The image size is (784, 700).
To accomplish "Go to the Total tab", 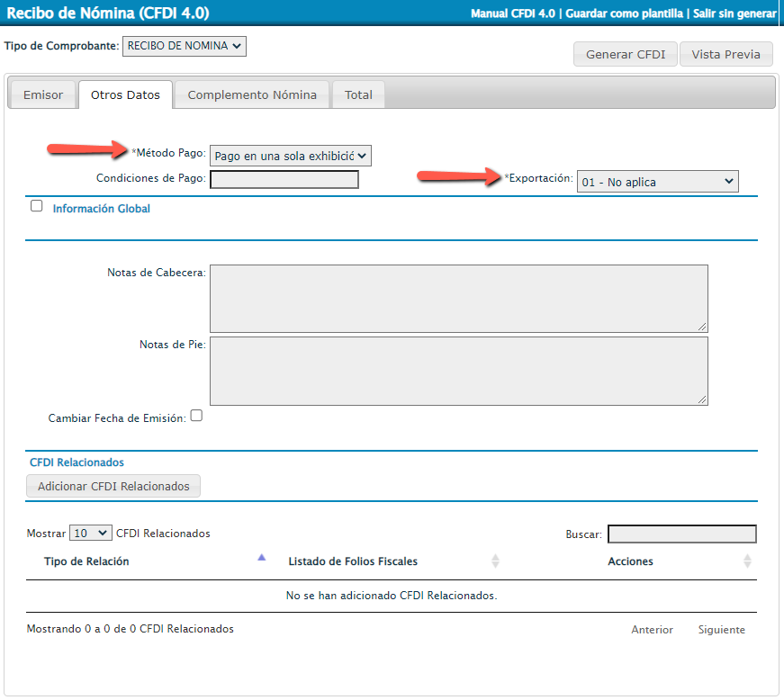I will tap(358, 94).
